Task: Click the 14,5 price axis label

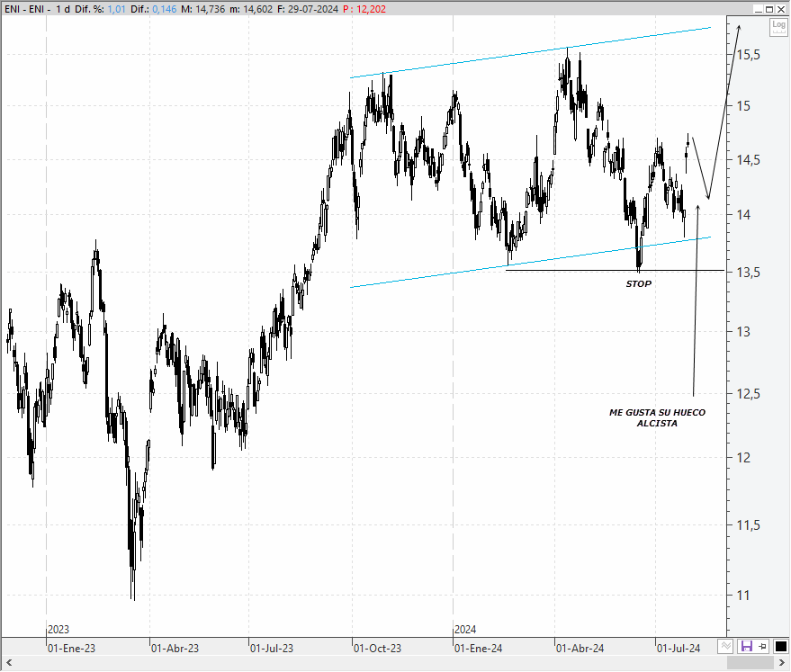Action: tap(749, 160)
